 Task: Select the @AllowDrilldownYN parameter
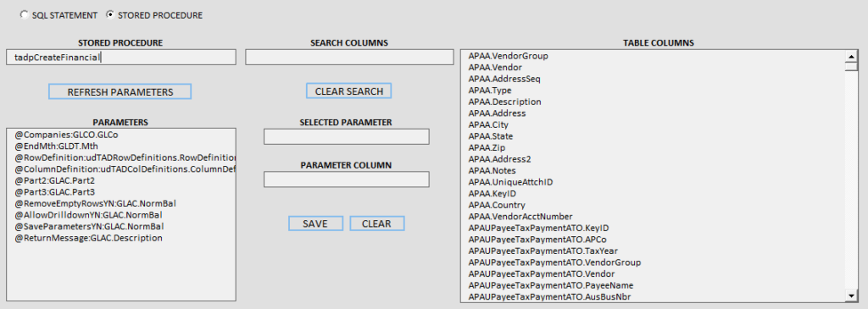point(121,215)
